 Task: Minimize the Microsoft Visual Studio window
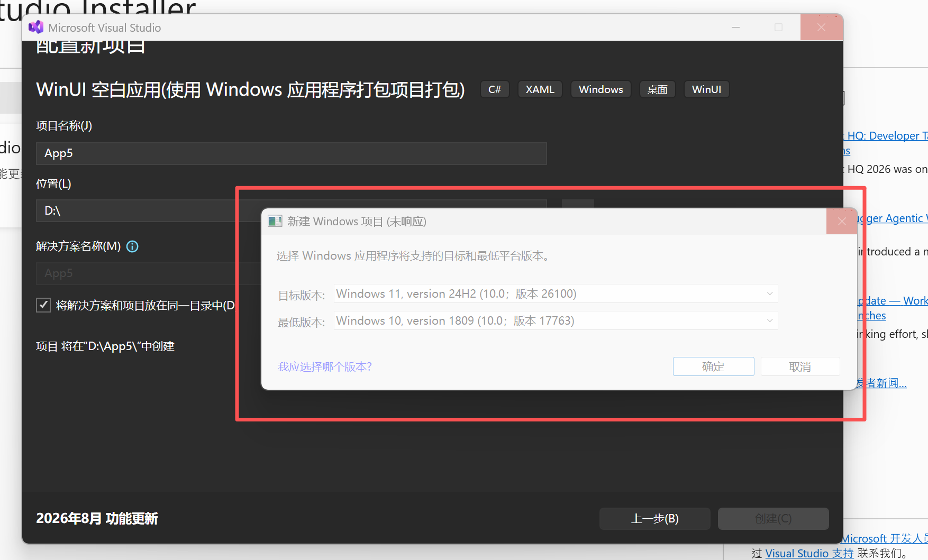[x=735, y=27]
